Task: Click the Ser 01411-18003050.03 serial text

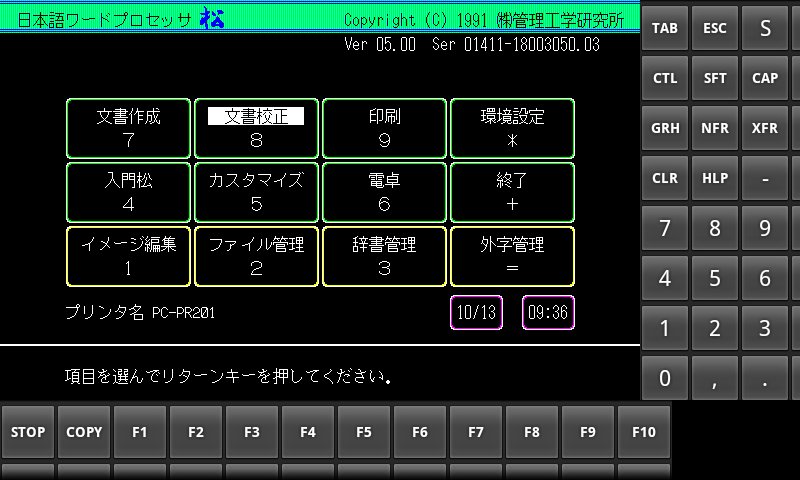Action: tap(516, 44)
